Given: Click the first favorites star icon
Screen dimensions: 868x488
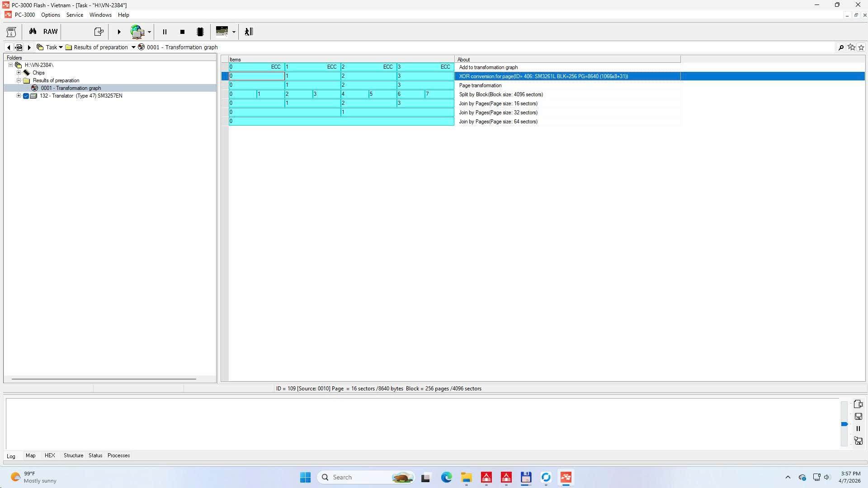Looking at the screenshot, I should (x=851, y=47).
